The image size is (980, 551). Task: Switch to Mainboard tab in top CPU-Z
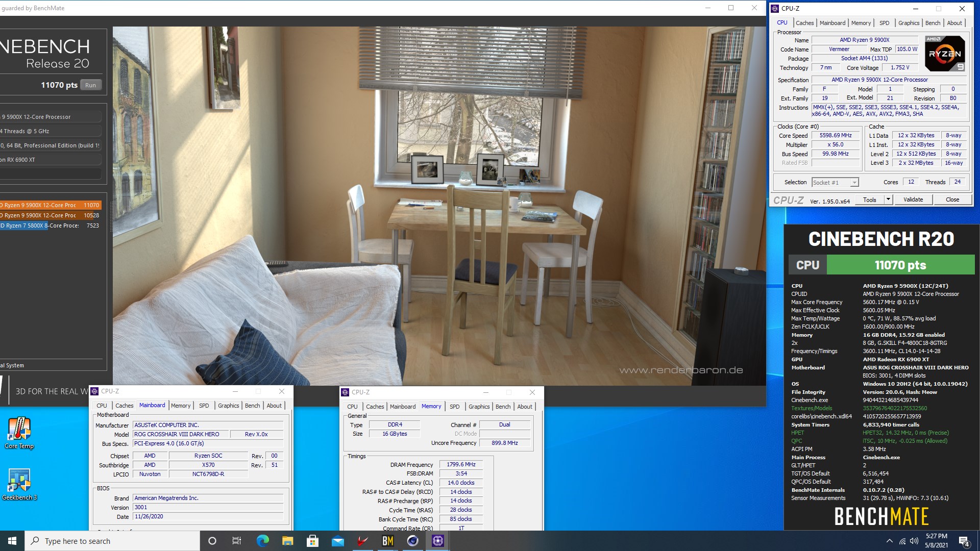[832, 23]
